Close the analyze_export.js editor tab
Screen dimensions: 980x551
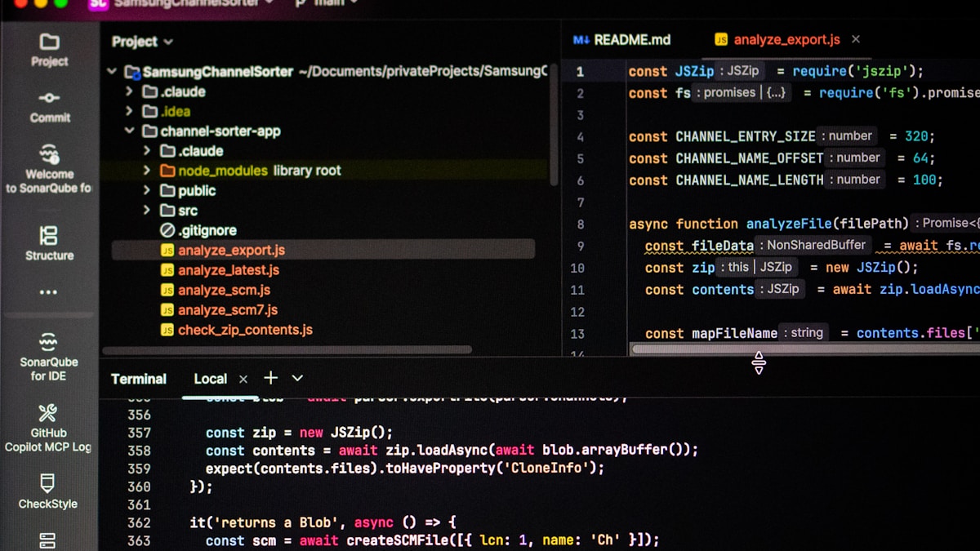(856, 39)
